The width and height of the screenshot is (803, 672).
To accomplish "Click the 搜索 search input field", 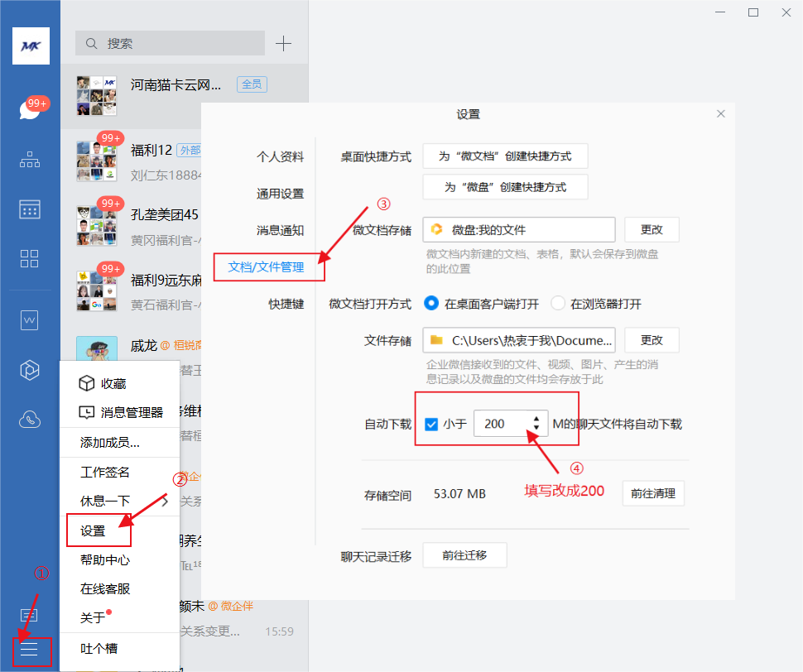I will click(x=170, y=44).
